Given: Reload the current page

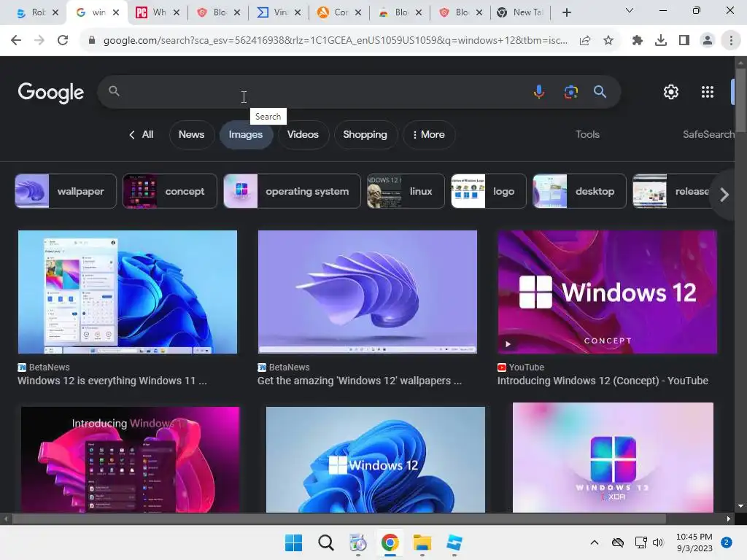Looking at the screenshot, I should tap(63, 41).
